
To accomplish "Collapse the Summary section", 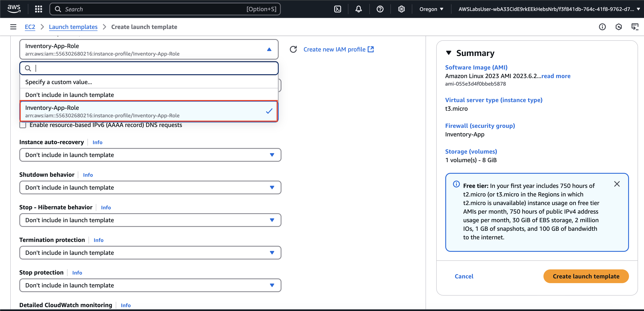I will pos(448,53).
